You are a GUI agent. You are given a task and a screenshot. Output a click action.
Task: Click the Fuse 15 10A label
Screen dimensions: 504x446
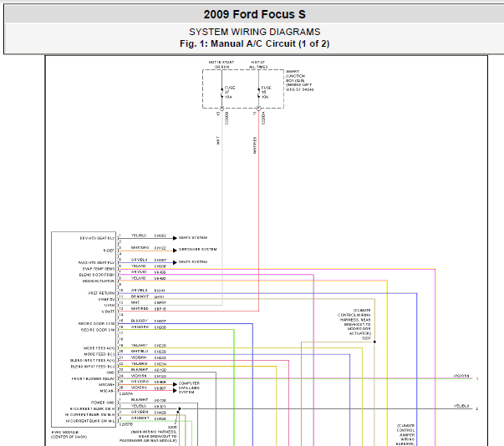pos(266,92)
